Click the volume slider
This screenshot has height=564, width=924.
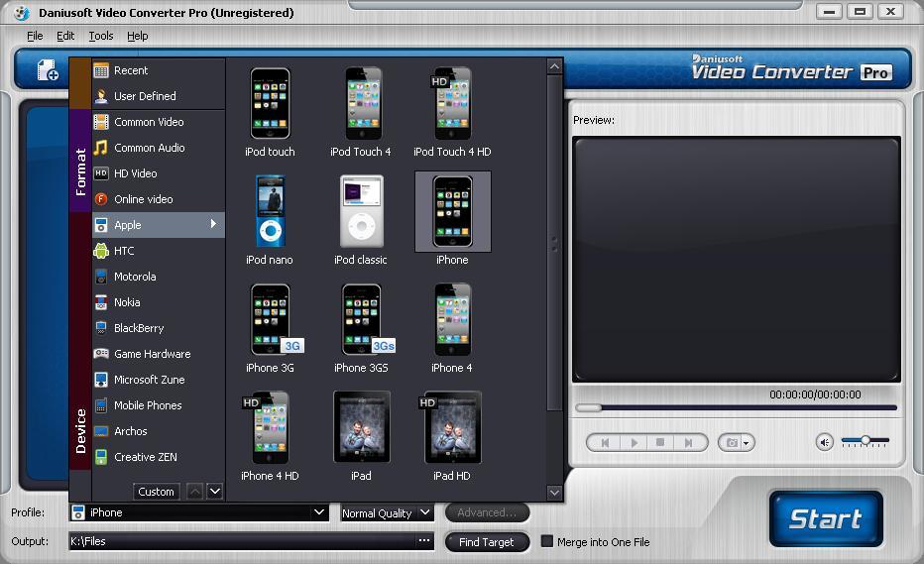866,440
